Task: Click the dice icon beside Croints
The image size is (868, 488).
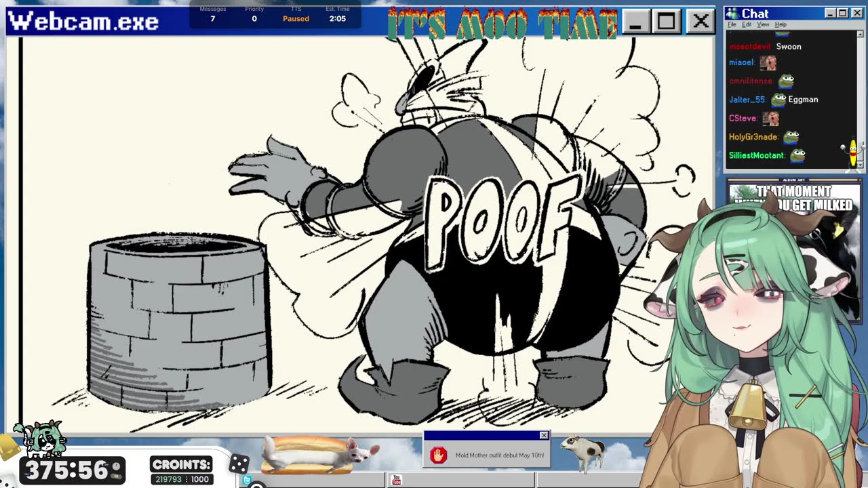Action: click(x=239, y=464)
